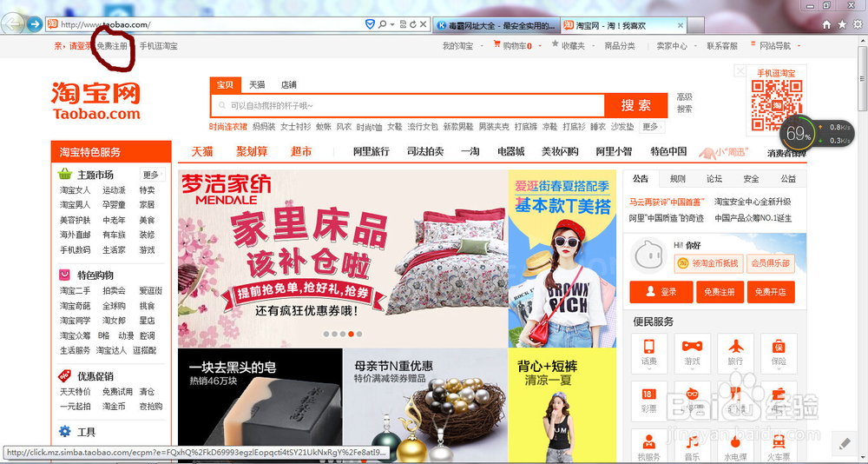Click the 主题市场 basket icon
The image size is (868, 464).
click(x=65, y=174)
